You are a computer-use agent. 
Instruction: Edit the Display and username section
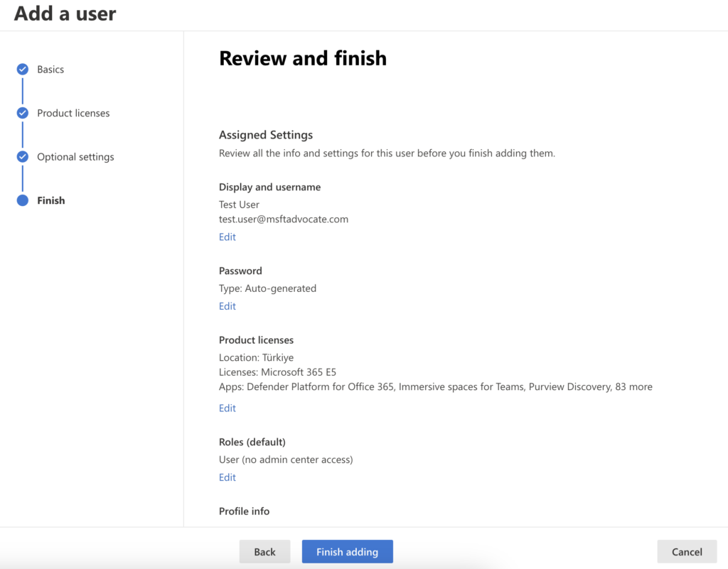(227, 237)
